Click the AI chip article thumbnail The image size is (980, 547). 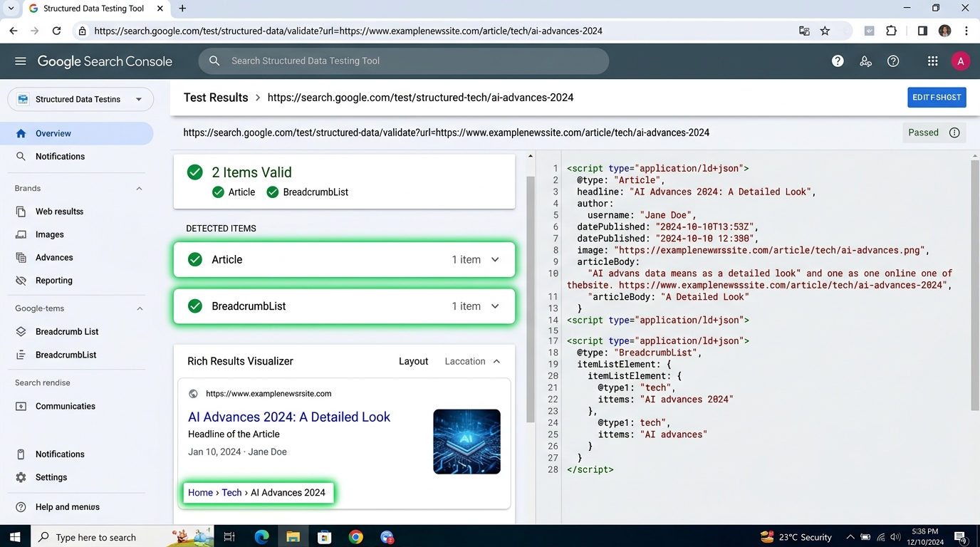(466, 442)
